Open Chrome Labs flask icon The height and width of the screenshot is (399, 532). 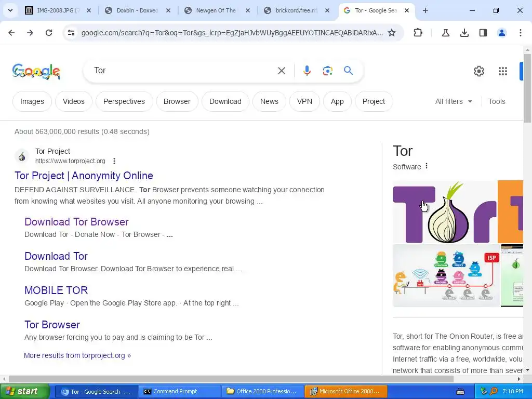coord(445,33)
